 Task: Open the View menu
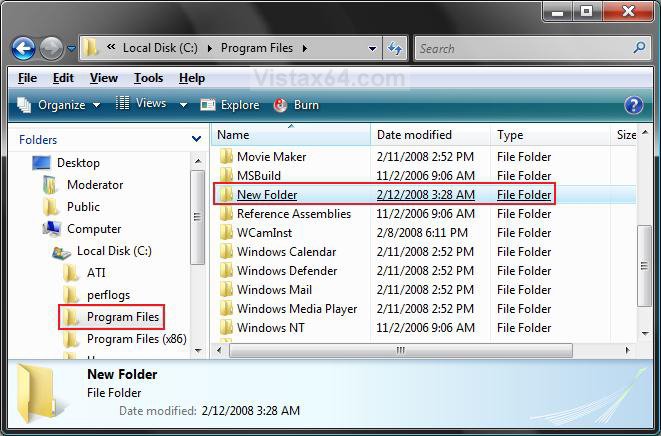[x=104, y=78]
